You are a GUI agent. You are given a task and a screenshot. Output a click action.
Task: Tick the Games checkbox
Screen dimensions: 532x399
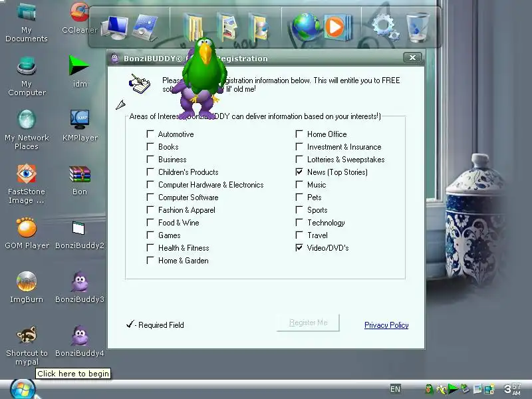coord(150,235)
